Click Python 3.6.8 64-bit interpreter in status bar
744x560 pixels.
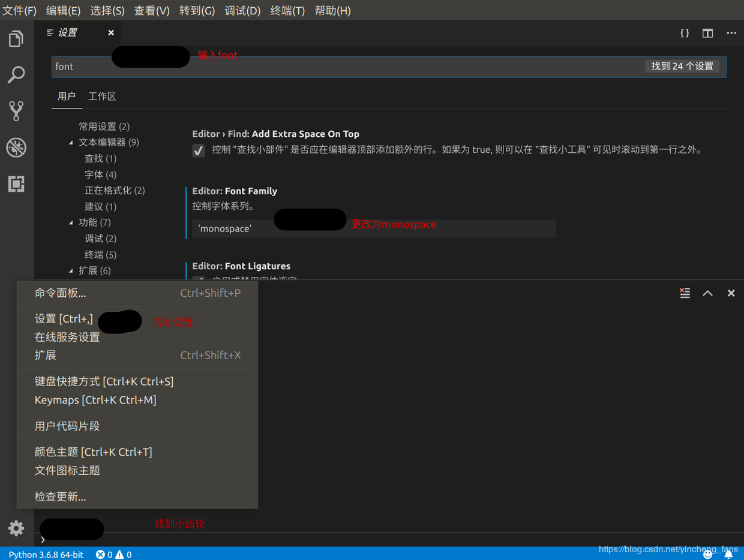(46, 555)
